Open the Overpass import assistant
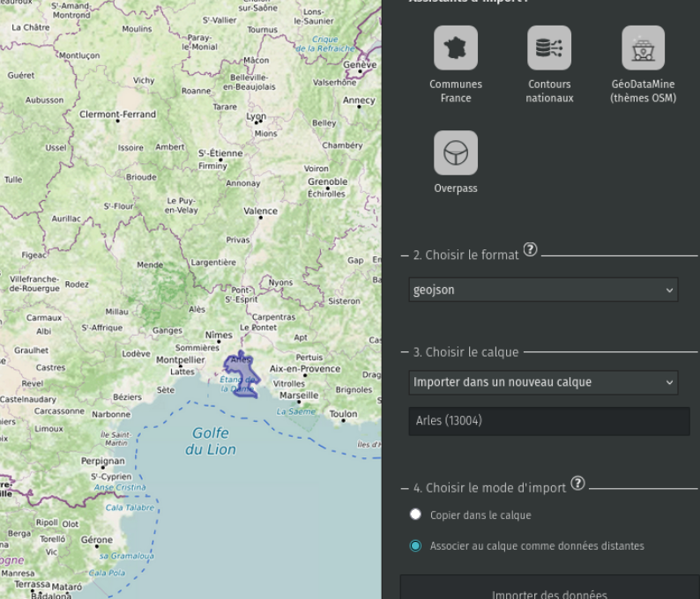The height and width of the screenshot is (599, 700). click(456, 153)
